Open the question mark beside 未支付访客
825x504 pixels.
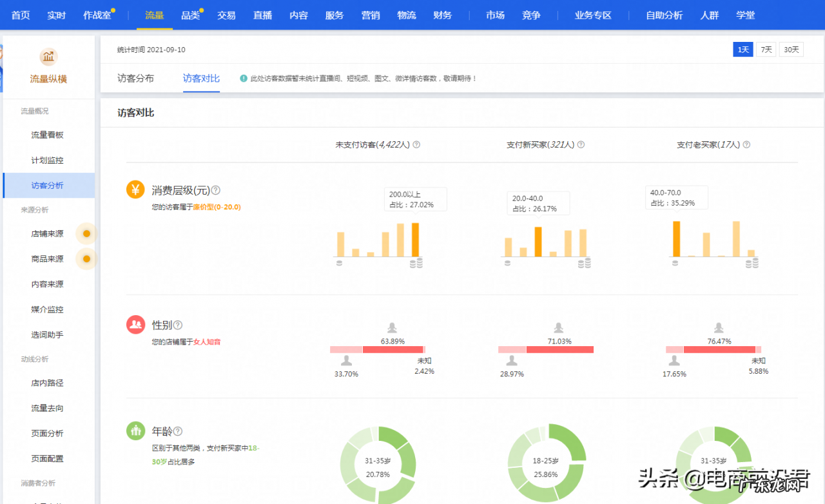[x=416, y=144]
